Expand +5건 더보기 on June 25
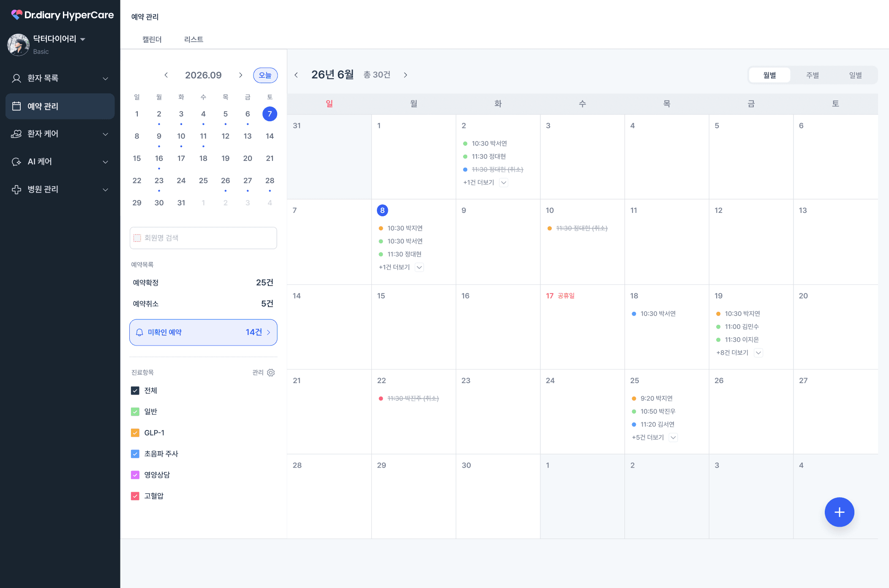Image resolution: width=889 pixels, height=588 pixels. [x=674, y=438]
